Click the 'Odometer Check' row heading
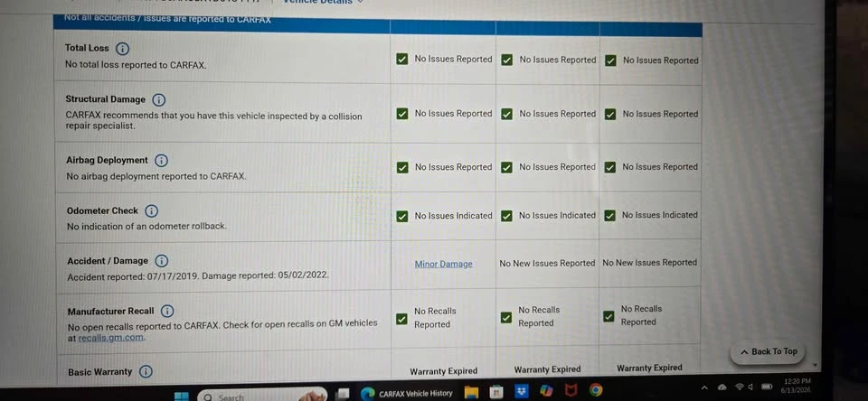Screen dimensions: 868x401 pos(102,210)
